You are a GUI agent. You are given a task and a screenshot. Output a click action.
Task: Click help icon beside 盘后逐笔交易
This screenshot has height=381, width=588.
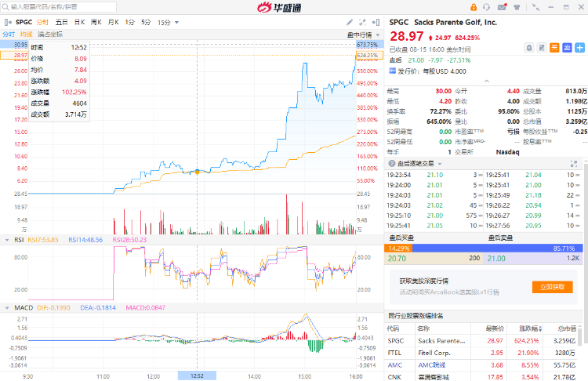392,164
